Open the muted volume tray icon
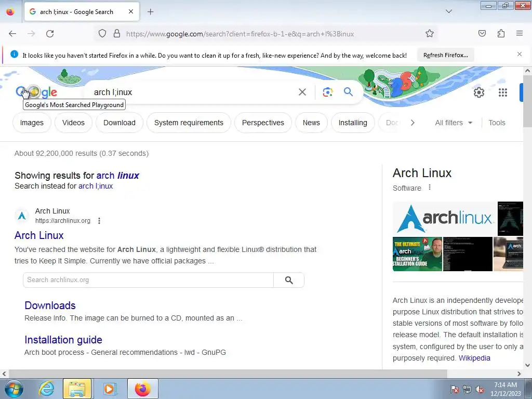This screenshot has width=532, height=399. [480, 390]
